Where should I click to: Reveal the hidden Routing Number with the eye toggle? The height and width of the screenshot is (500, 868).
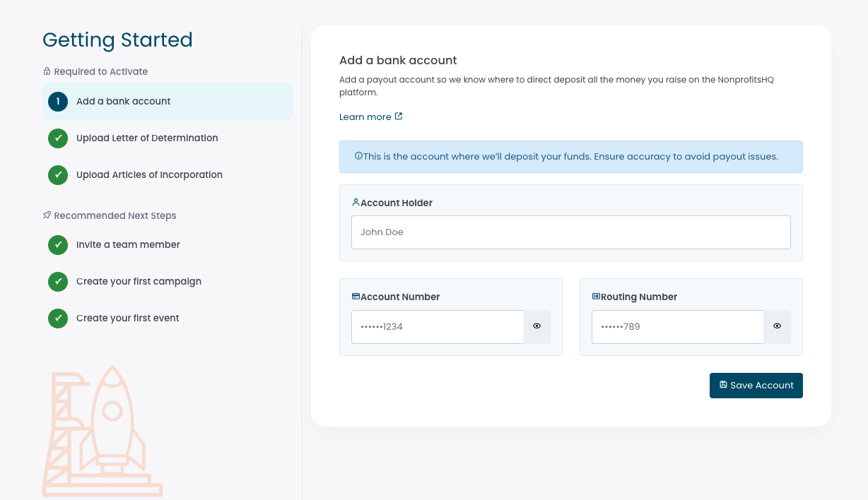777,326
